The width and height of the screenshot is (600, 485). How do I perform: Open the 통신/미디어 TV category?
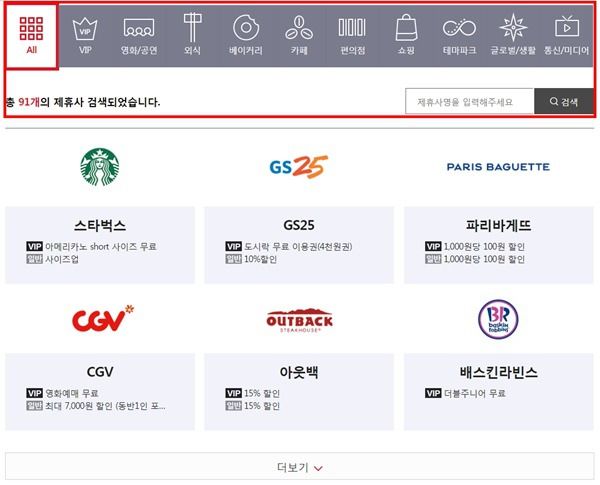point(567,27)
